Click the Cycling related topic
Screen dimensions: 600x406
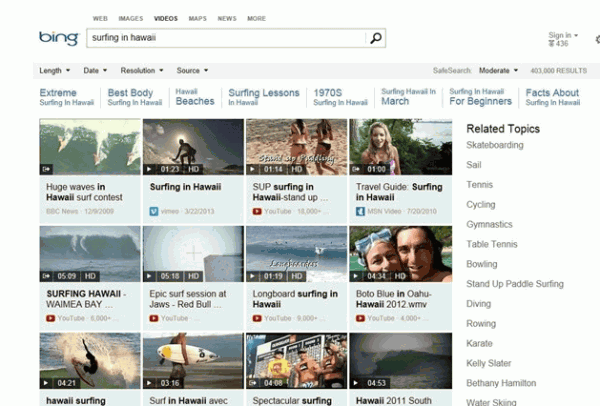click(x=481, y=205)
